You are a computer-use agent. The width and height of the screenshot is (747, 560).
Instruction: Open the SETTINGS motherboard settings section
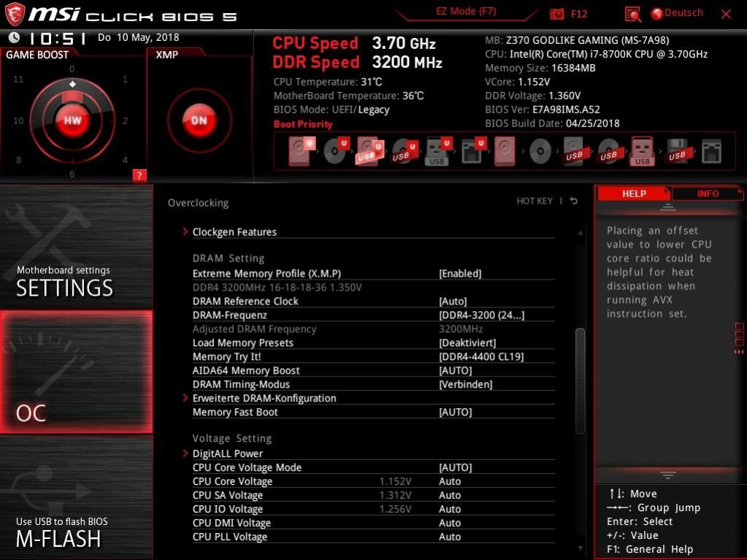coord(76,247)
